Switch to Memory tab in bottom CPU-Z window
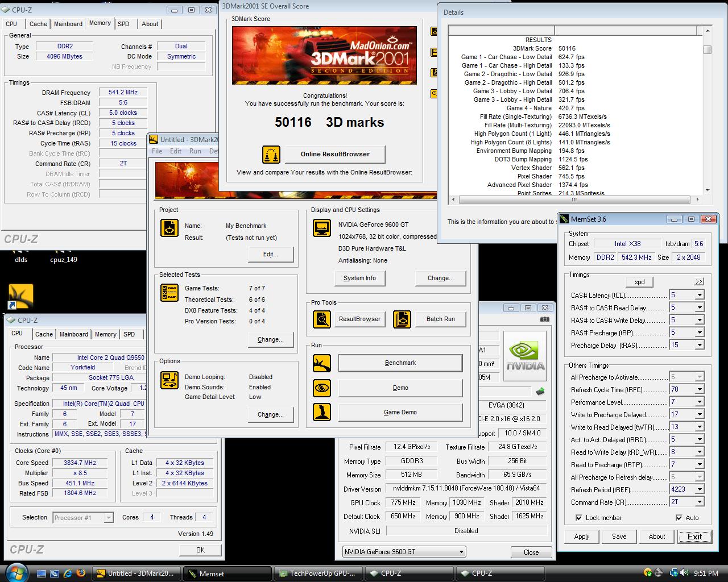The width and height of the screenshot is (728, 582). coord(106,334)
